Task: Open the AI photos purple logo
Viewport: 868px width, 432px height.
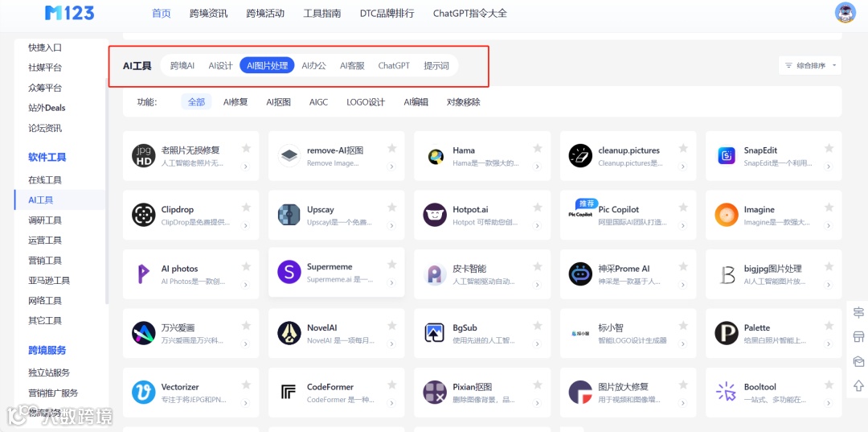Action: click(x=143, y=274)
